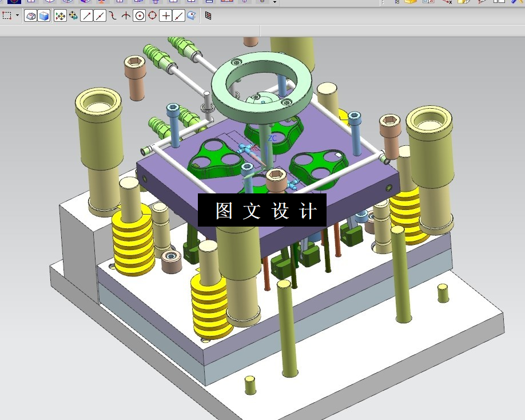Click the grey solid-body selection icon
The image size is (525, 420).
tap(31, 16)
